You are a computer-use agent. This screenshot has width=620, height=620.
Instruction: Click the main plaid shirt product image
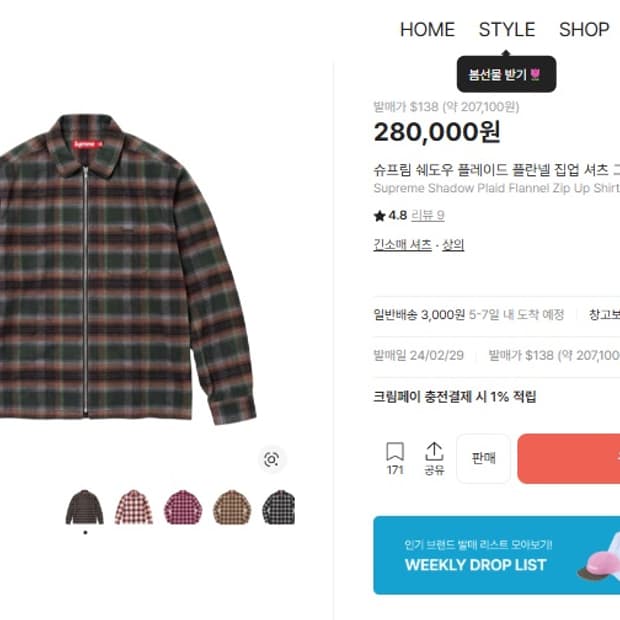pos(127,269)
